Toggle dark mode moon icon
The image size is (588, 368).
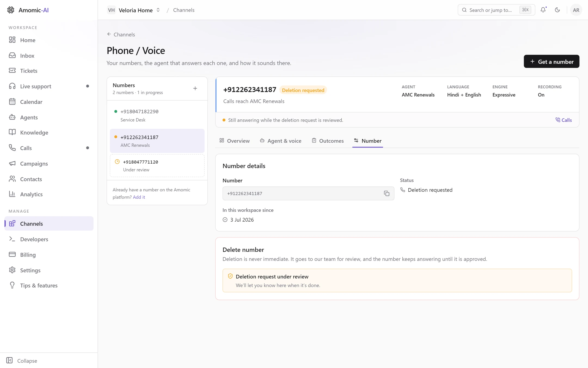click(557, 10)
